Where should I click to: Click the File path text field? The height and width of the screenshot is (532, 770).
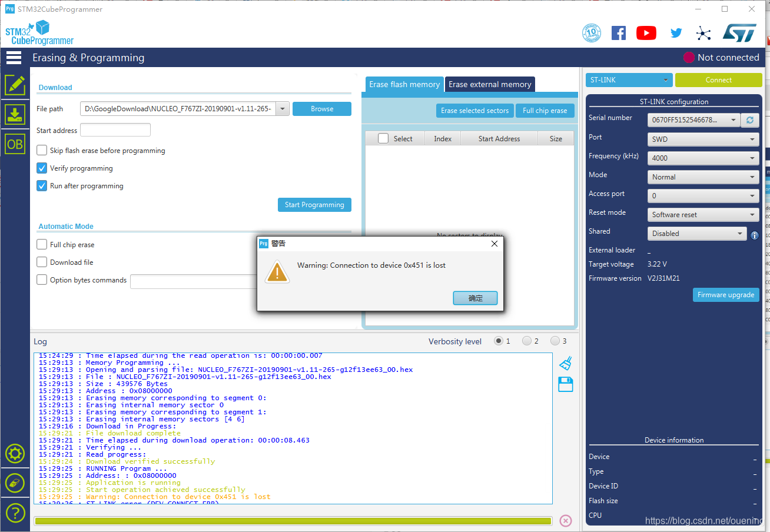tap(178, 109)
